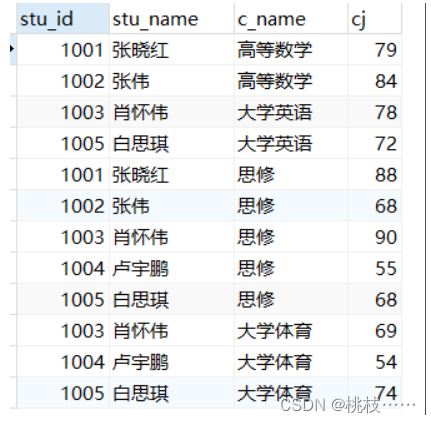Sort by the stu_id column header
431x423 pixels.
[x=63, y=18]
